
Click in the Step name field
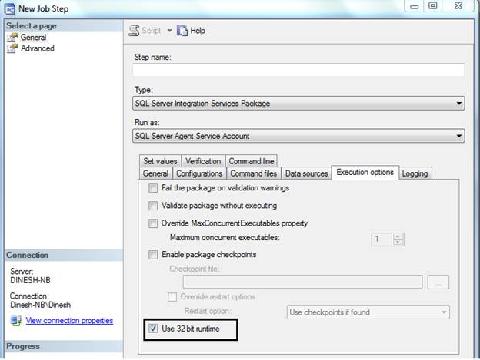[298, 70]
